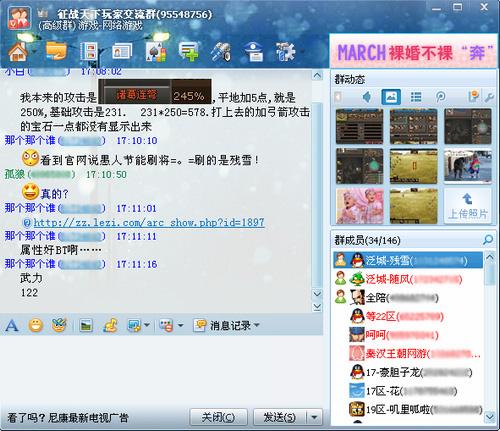Open the snowy people photo thumbnail
Screen dimensions: 500x431
click(x=467, y=166)
